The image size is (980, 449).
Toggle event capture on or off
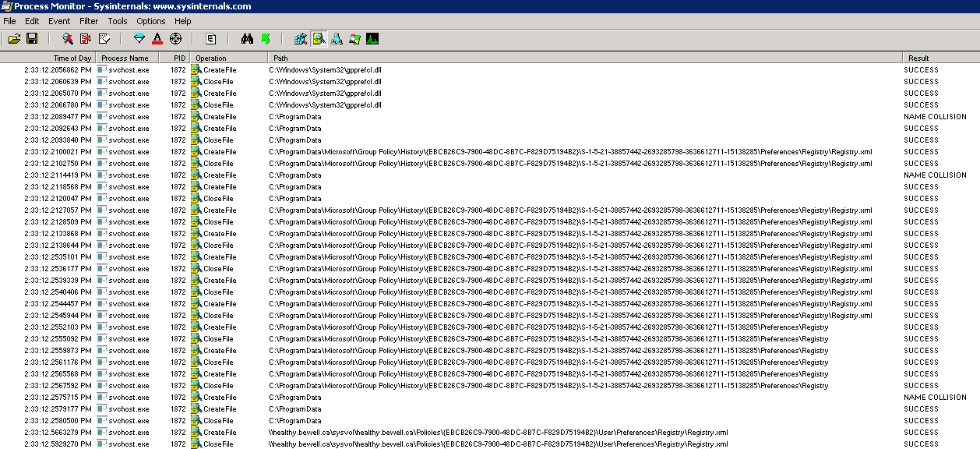68,38
